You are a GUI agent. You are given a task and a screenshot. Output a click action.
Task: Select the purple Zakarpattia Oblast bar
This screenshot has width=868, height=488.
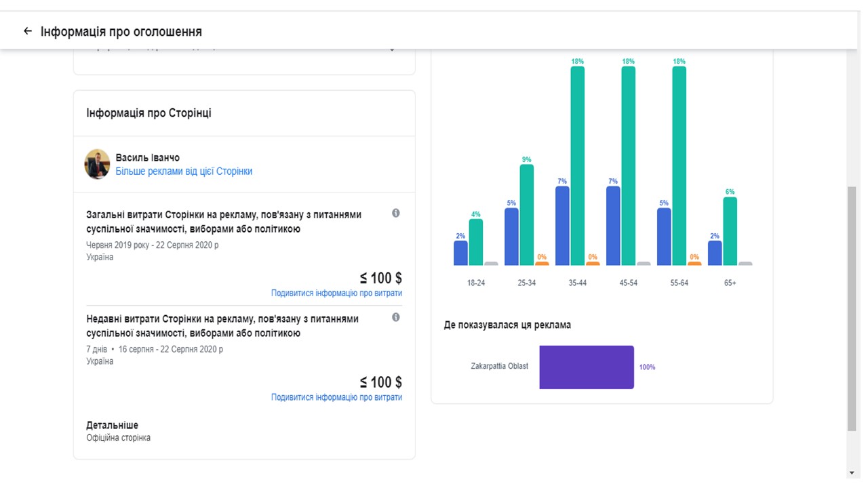(587, 367)
